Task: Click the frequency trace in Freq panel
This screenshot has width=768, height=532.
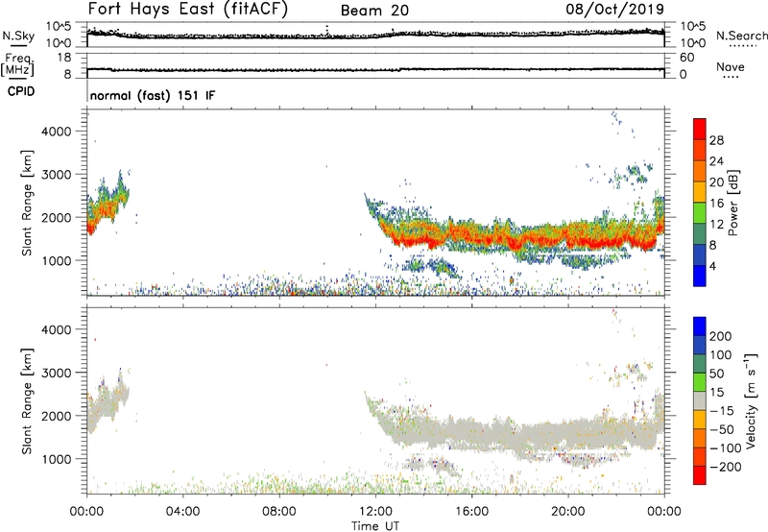Action: 375,69
